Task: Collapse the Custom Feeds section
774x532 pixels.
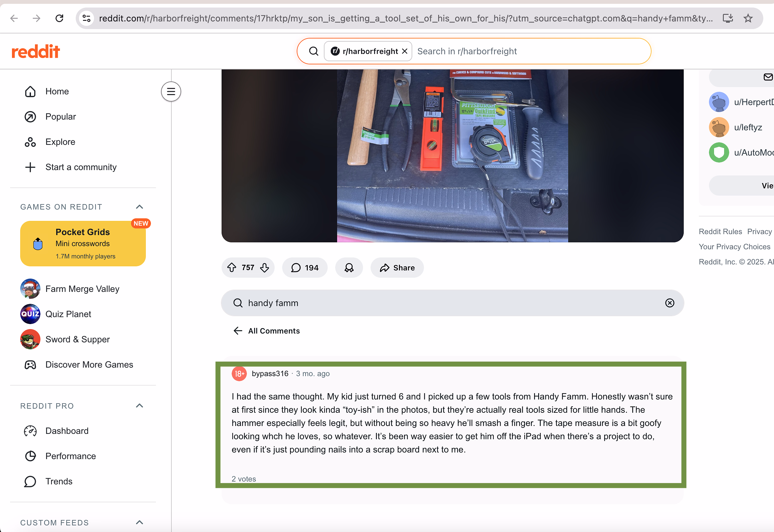Action: pos(140,523)
